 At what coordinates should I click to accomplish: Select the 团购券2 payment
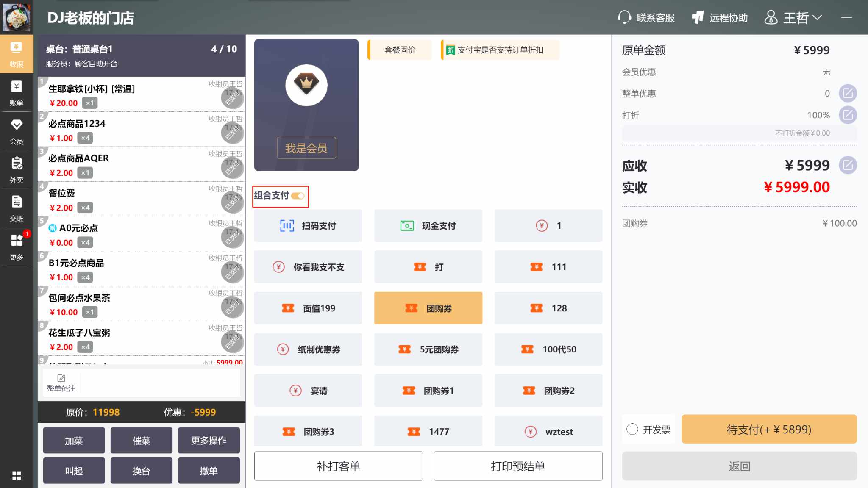(548, 390)
